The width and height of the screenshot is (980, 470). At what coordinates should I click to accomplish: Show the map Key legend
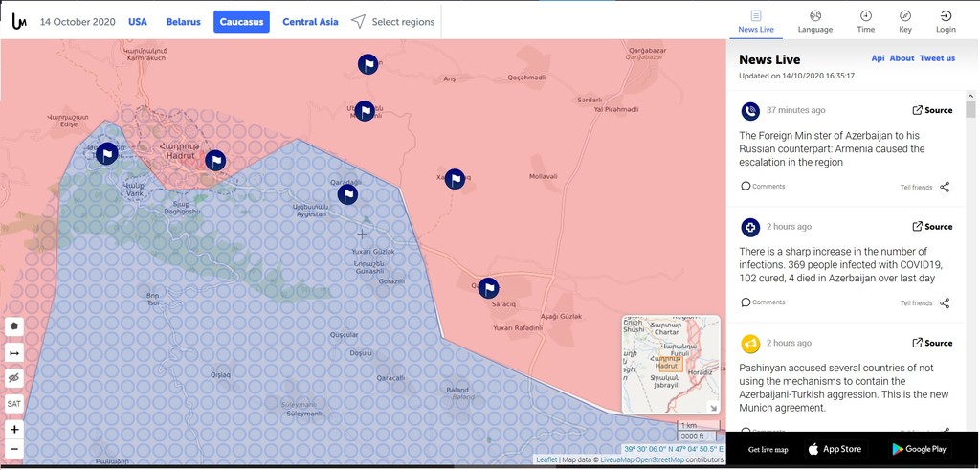coord(905,22)
